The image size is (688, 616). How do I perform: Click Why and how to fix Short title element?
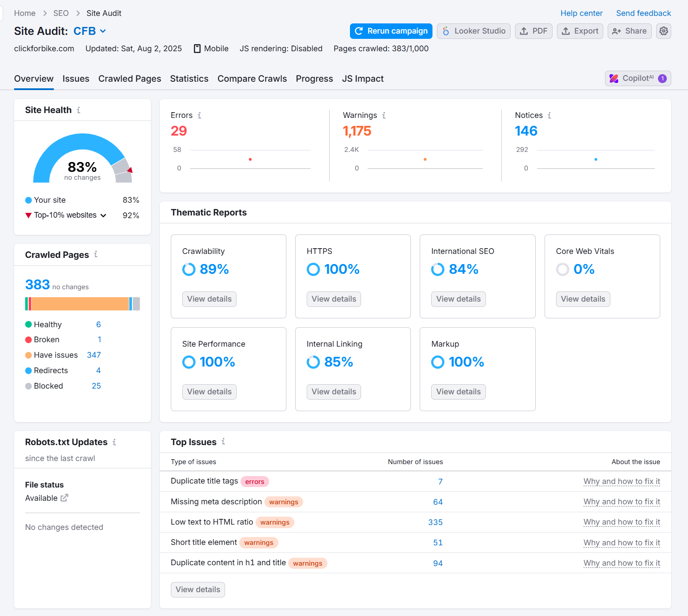pyautogui.click(x=622, y=543)
